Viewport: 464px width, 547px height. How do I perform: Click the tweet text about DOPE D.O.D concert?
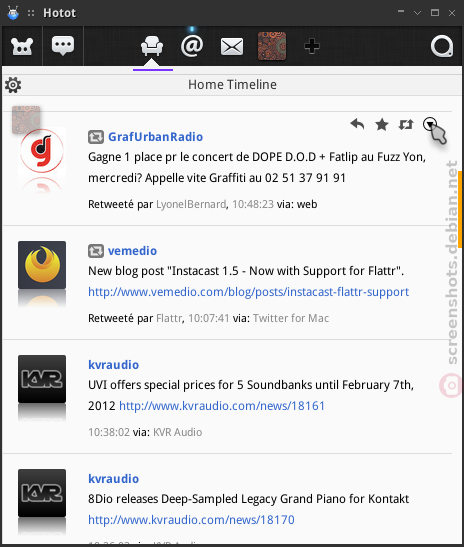pyautogui.click(x=257, y=167)
